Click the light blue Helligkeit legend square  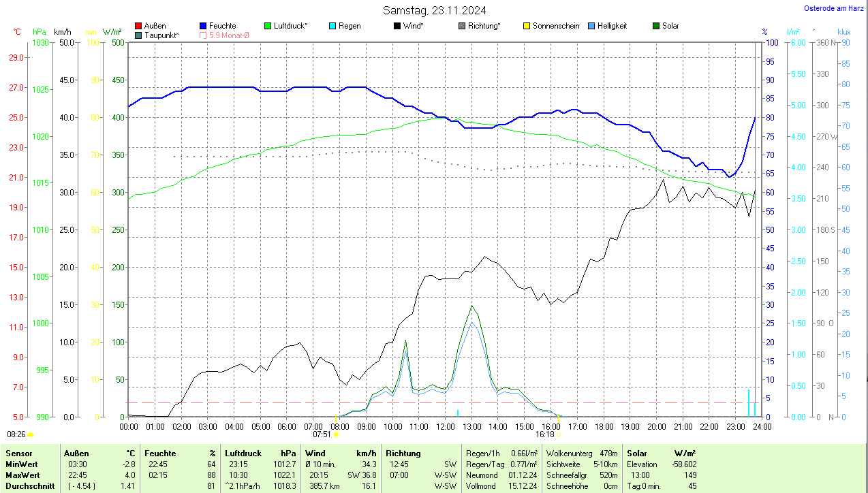(x=591, y=26)
